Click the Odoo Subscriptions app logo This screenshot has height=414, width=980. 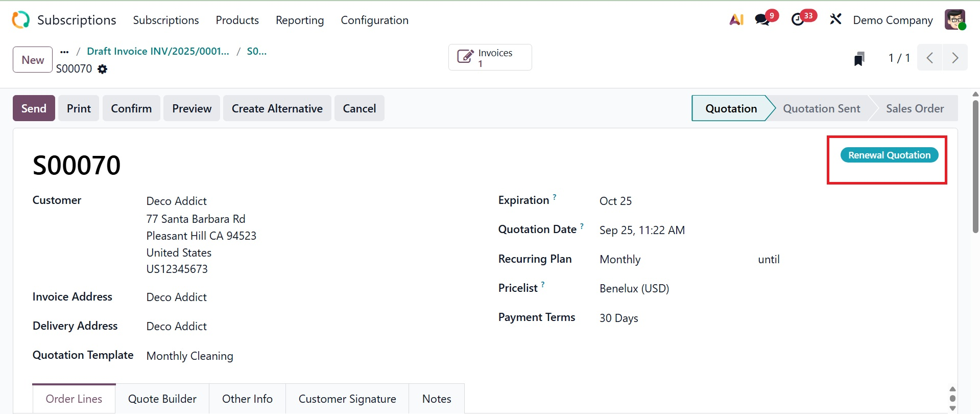point(21,20)
